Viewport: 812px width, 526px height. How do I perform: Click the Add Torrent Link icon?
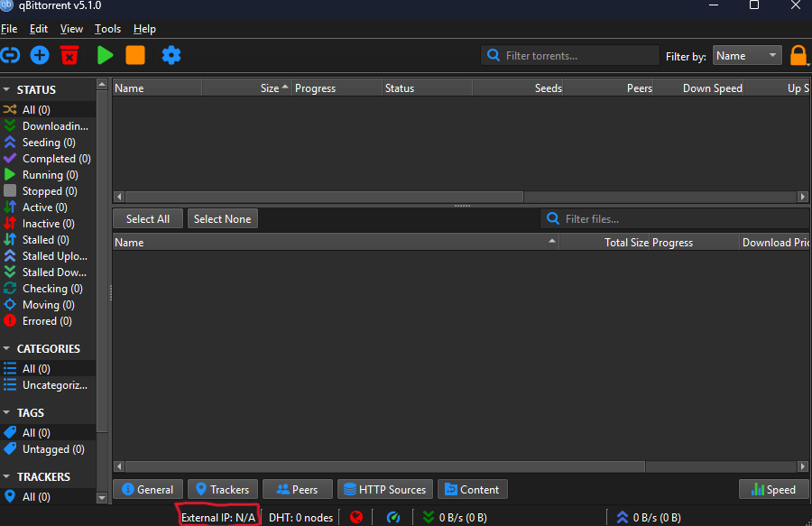[11, 55]
